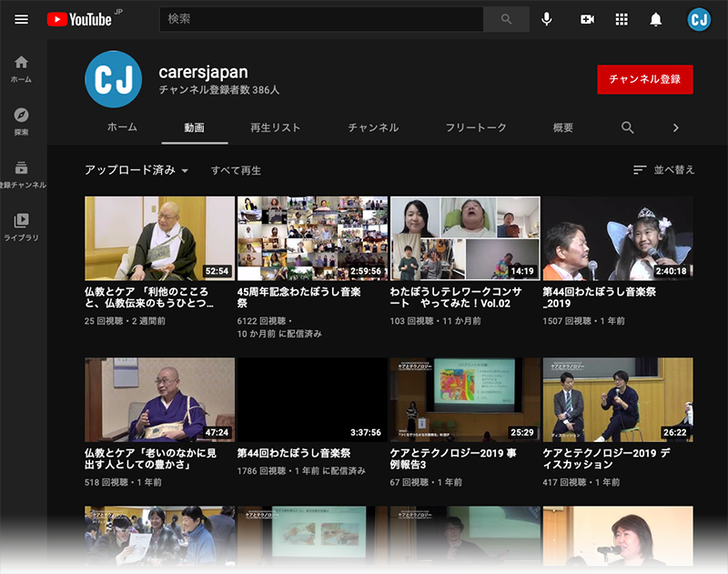Open the YouTube apps grid
Image resolution: width=728 pixels, height=574 pixels.
pyautogui.click(x=622, y=19)
